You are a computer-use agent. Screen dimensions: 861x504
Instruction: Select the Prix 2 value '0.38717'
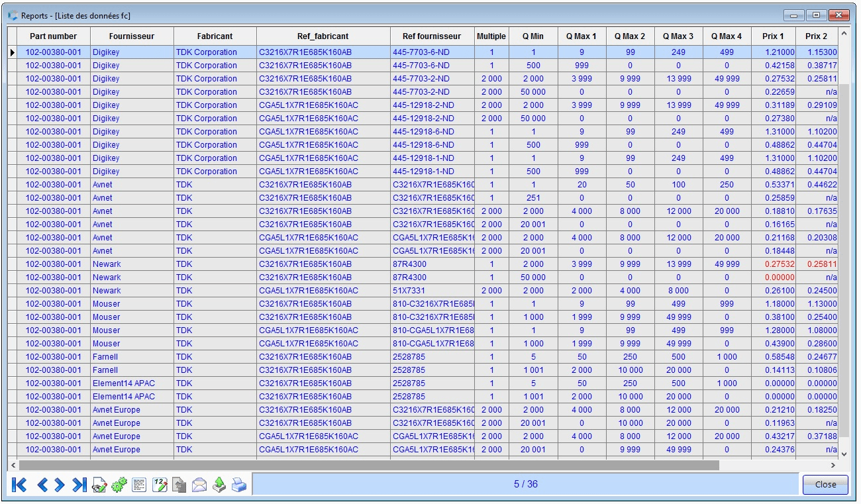pos(817,66)
